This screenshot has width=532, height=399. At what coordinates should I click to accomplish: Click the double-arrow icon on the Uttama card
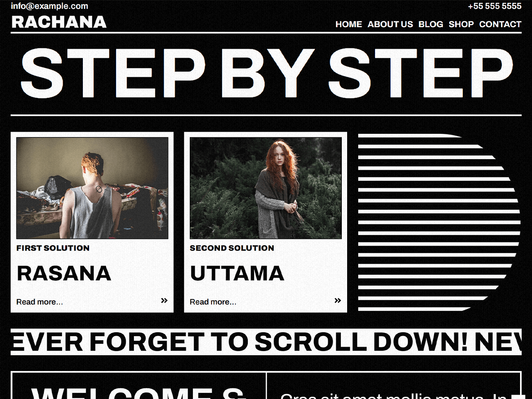337,301
